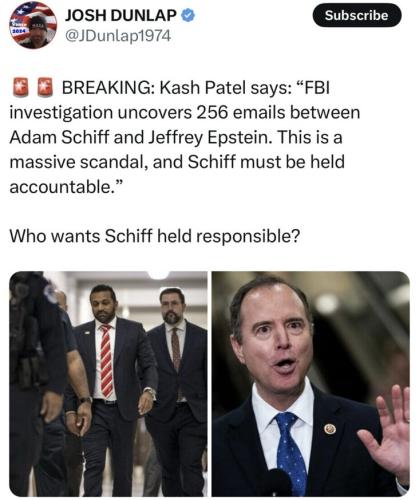Screen dimensions: 419x500
Task: Click the BREAKING: word in the tweet
Action: coord(108,88)
